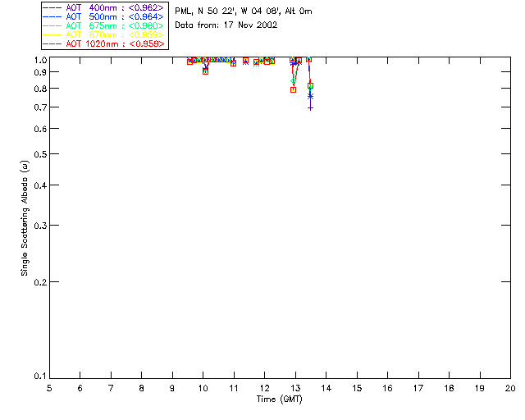
Task: Select the 0.9 y-axis tick label
Action: 40,72
